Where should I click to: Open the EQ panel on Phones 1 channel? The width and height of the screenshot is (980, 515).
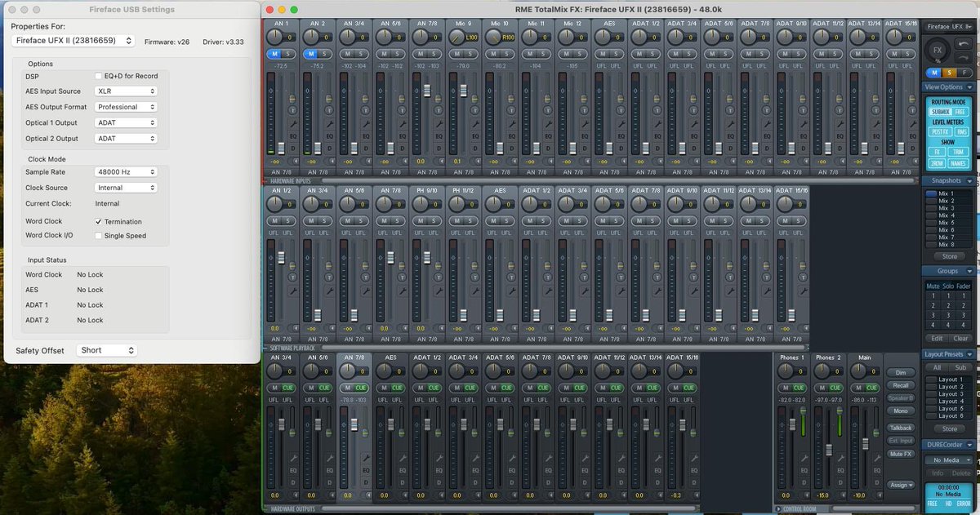(804, 470)
